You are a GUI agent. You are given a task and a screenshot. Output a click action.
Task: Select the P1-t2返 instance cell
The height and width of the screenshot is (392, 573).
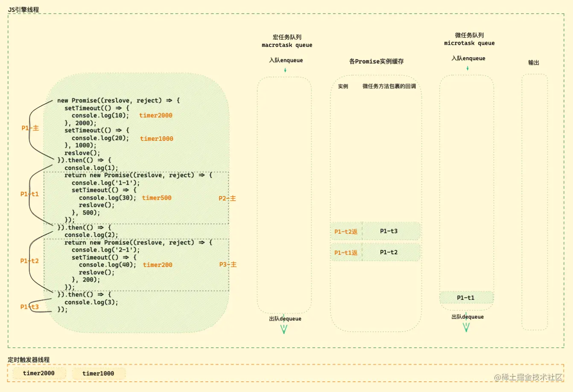(346, 231)
